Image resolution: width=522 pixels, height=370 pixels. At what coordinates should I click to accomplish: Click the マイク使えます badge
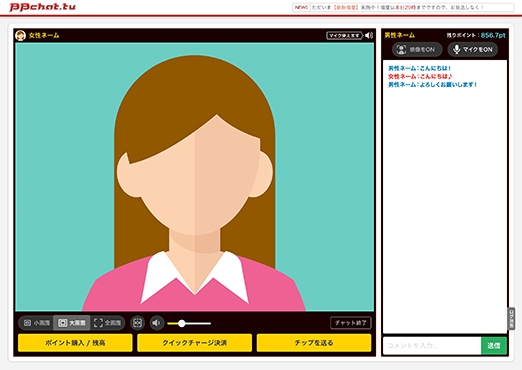coord(344,35)
